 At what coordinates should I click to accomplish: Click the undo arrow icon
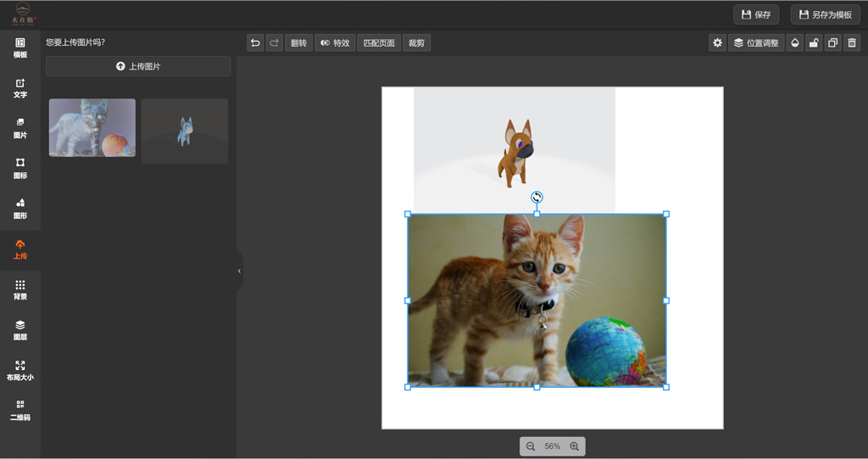pos(255,42)
